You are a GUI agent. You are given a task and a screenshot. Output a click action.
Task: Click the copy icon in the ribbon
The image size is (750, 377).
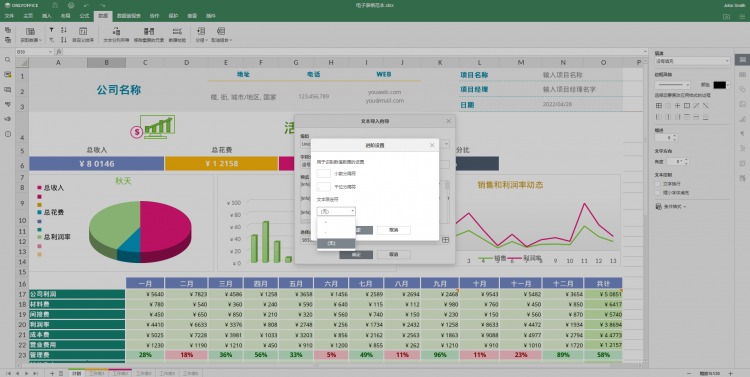(8, 30)
